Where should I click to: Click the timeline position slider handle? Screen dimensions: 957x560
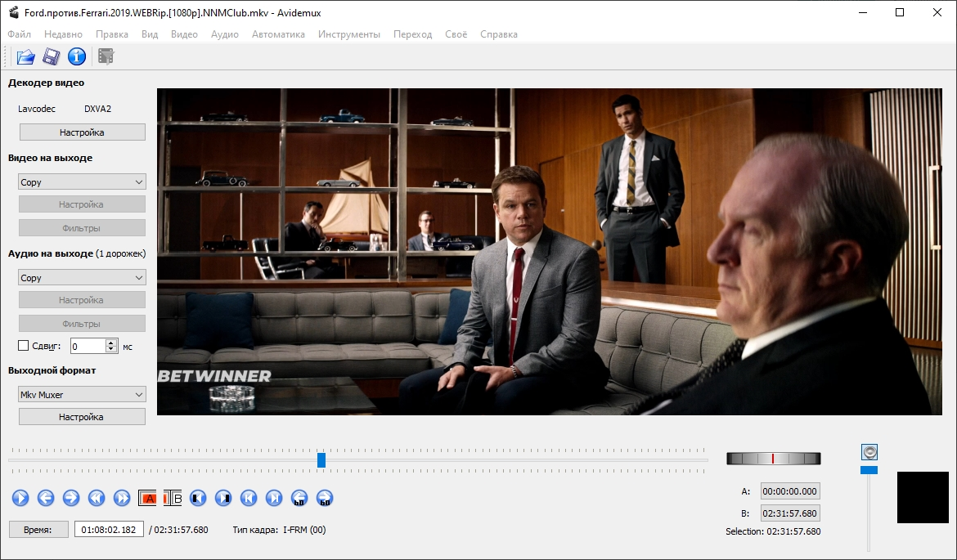pos(321,460)
